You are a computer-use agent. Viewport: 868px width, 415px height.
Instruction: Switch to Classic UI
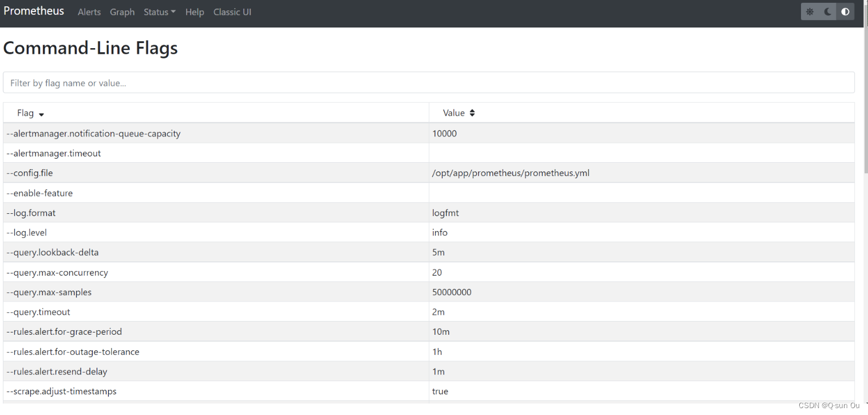232,12
